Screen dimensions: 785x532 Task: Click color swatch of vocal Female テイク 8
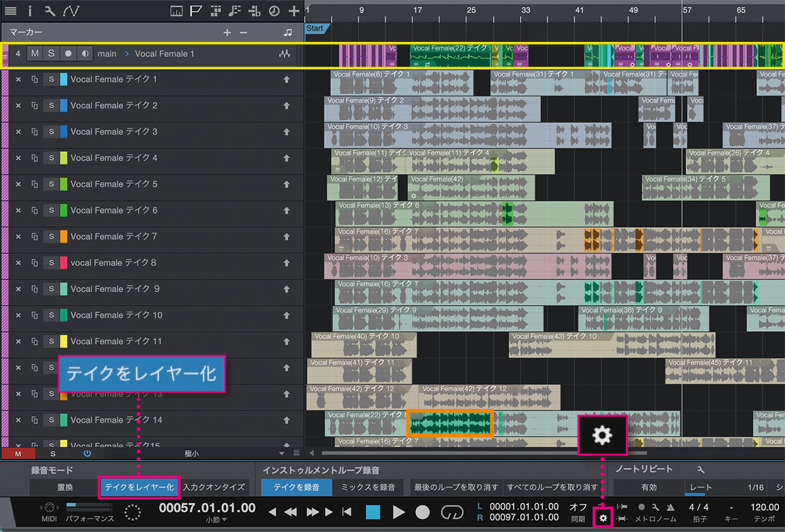[63, 262]
